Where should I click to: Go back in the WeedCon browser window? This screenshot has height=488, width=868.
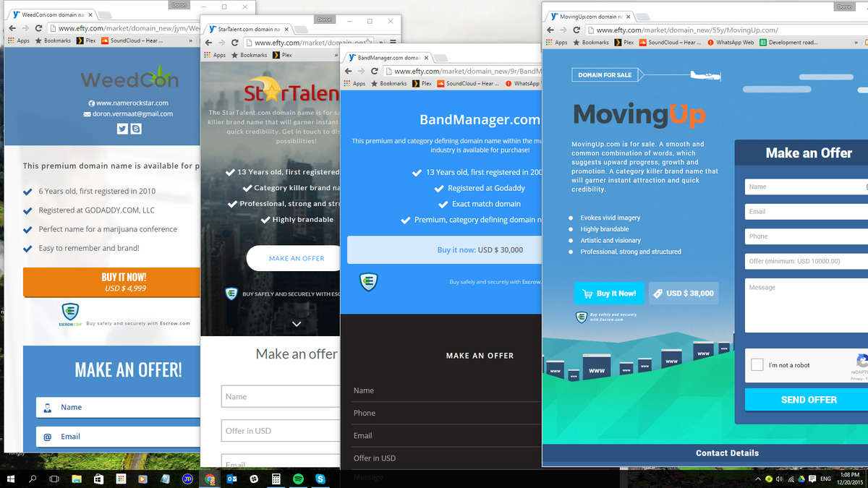pyautogui.click(x=12, y=28)
